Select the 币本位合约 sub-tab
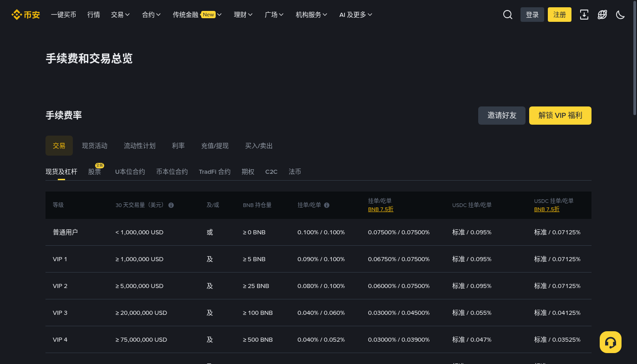 click(x=172, y=172)
